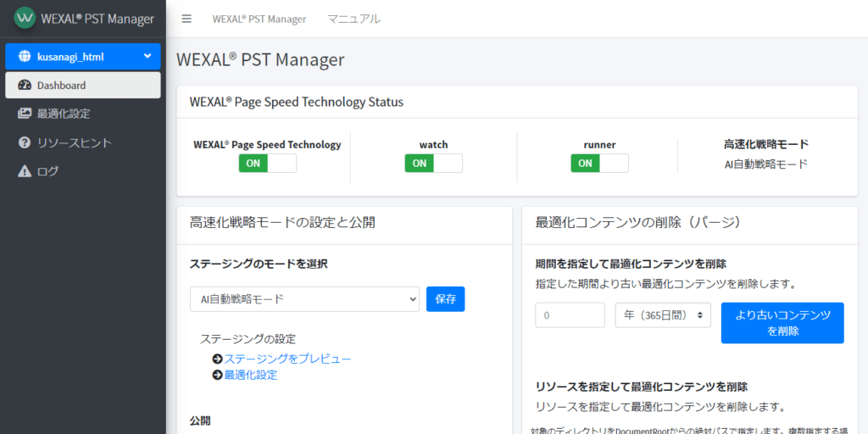Expand the kusanagi_html site chevron
The width and height of the screenshot is (868, 434).
coord(147,56)
